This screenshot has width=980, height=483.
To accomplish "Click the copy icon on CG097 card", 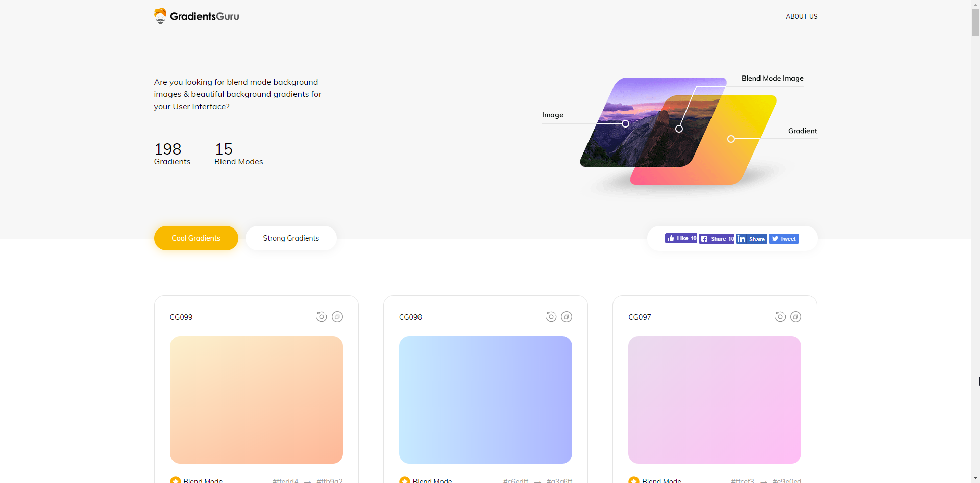I will (x=796, y=317).
